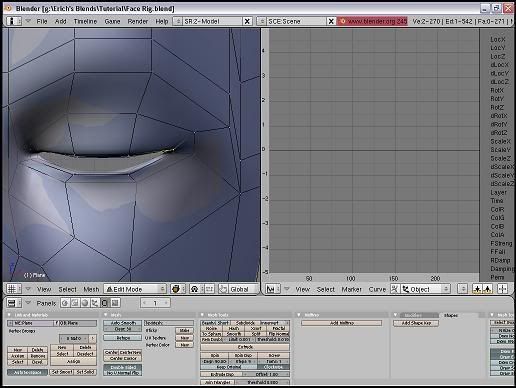Viewport: 516px width, 388px height.
Task: Adjust the Degr: 30 auto smooth field
Action: click(123, 329)
